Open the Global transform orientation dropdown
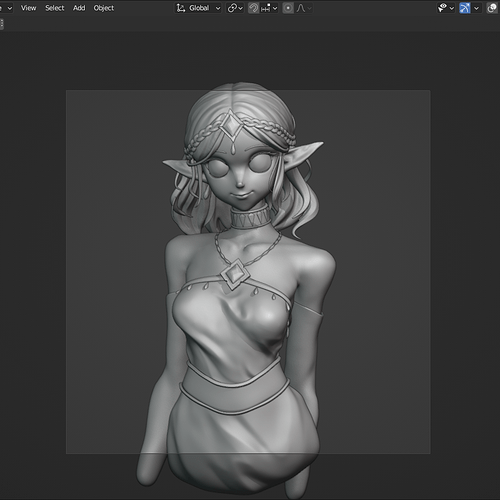 199,8
